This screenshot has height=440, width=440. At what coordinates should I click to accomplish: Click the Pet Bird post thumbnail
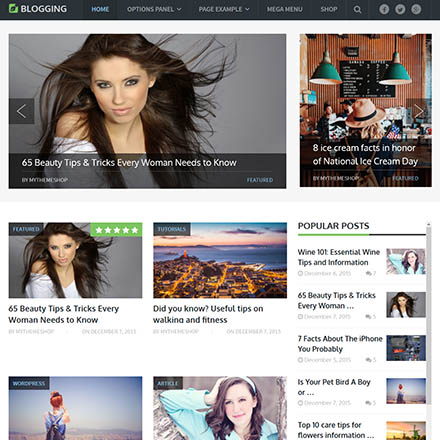tap(406, 391)
